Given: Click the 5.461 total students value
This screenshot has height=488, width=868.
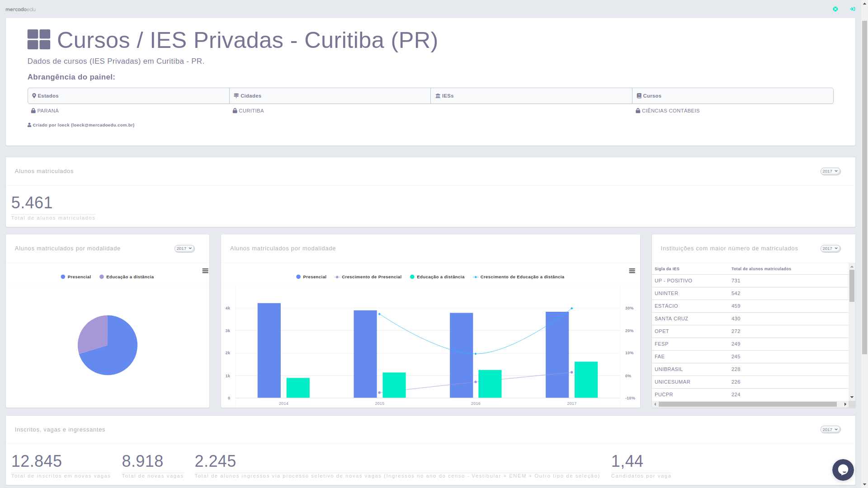Looking at the screenshot, I should tap(32, 203).
